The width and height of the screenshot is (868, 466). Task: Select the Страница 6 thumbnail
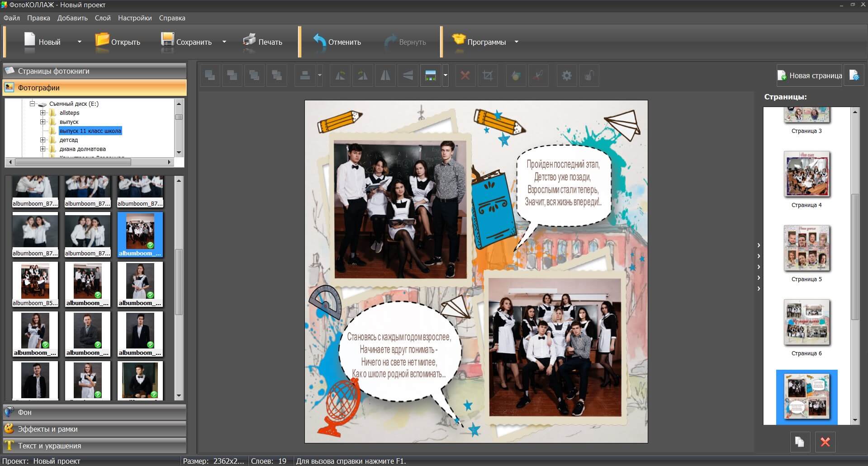(x=806, y=323)
